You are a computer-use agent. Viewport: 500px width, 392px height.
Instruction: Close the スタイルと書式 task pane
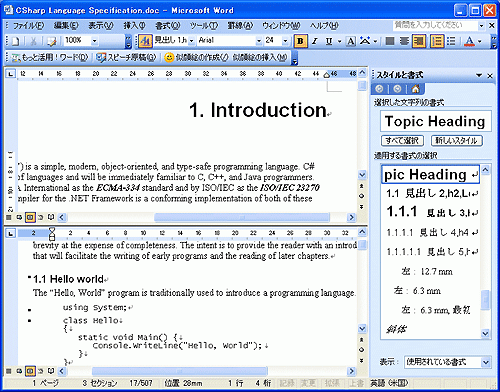click(490, 76)
